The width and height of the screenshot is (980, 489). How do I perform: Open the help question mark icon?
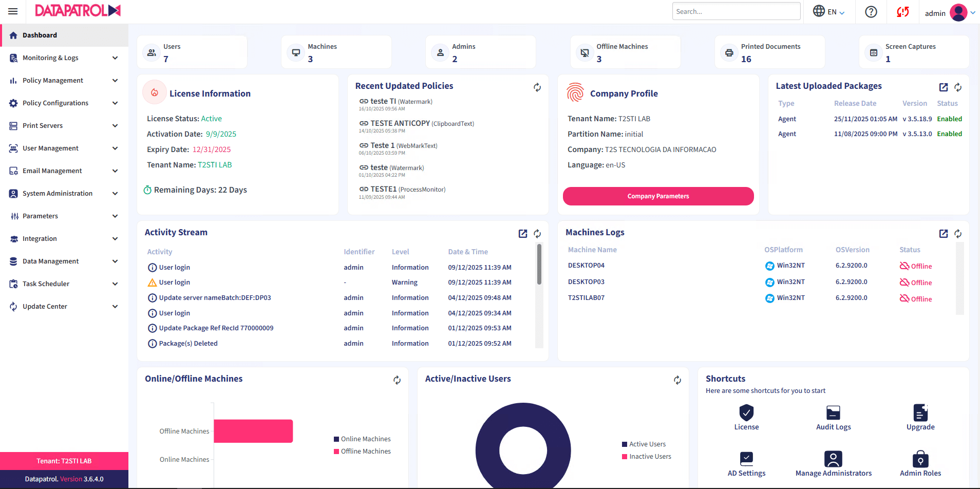point(871,12)
